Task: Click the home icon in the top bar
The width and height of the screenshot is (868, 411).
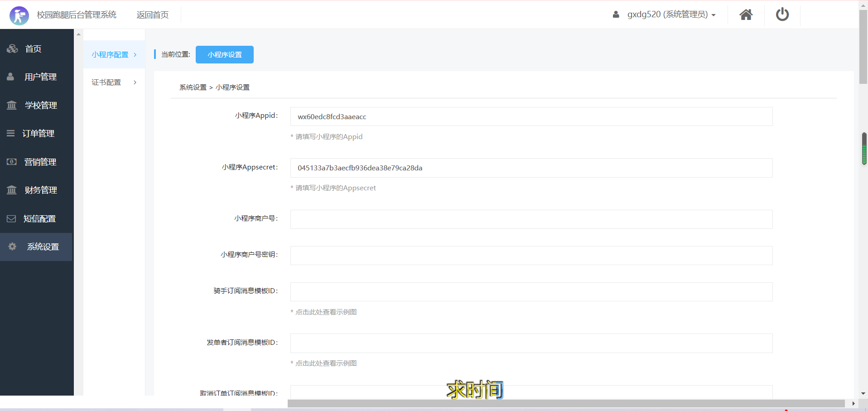Action: [x=746, y=15]
